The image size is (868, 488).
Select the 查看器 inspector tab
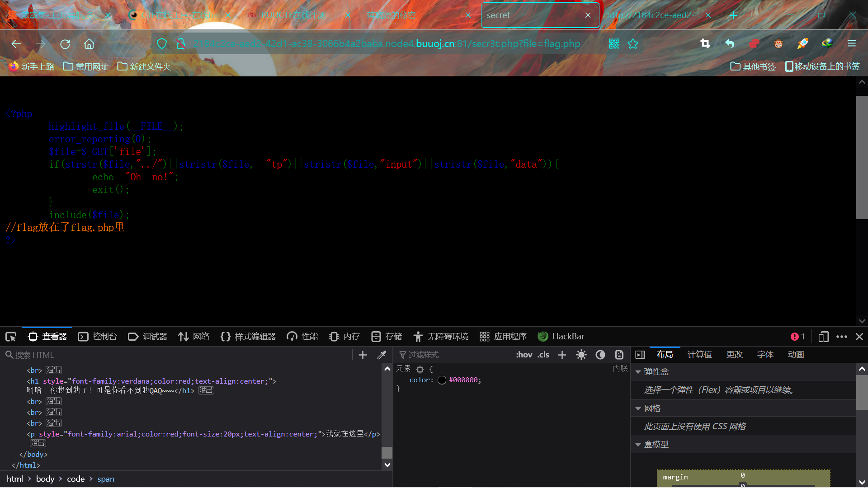tap(47, 337)
